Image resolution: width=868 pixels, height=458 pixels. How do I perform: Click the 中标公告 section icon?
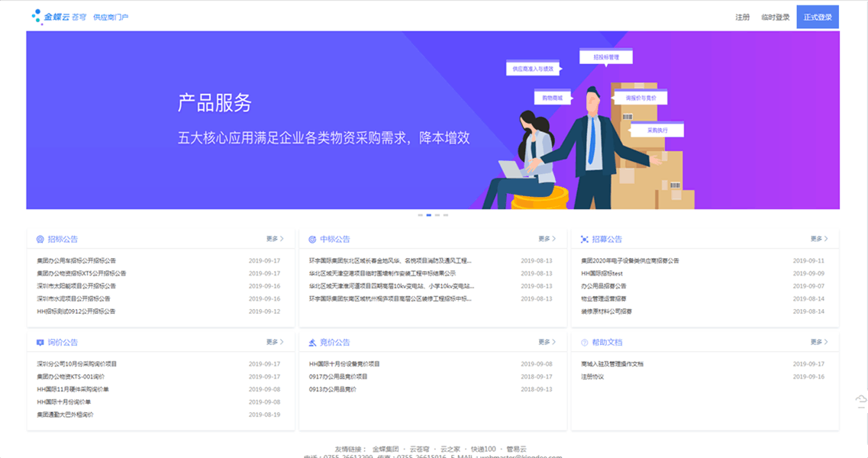(312, 239)
